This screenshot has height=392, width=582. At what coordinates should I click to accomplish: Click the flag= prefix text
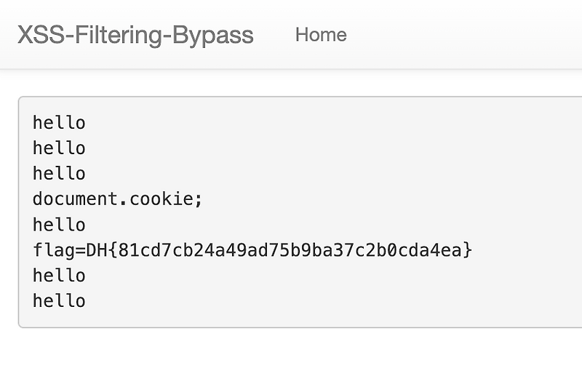(60, 250)
